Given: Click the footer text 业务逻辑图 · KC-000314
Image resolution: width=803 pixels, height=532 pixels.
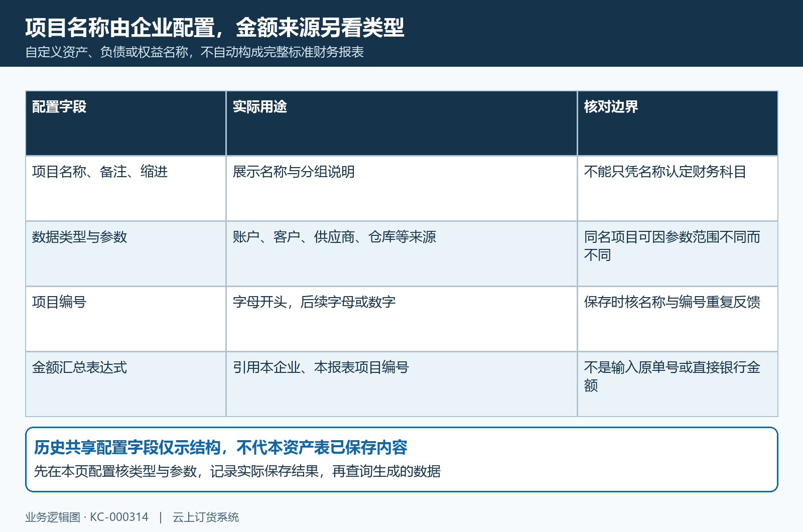Looking at the screenshot, I should 87,517.
